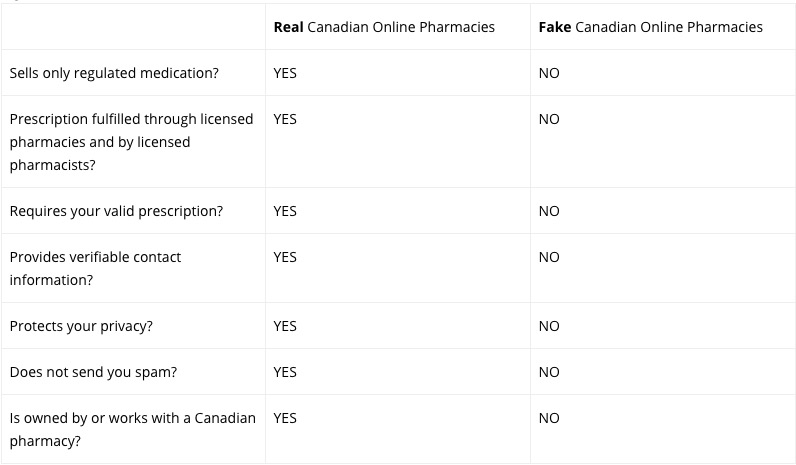Click YES in the regulated medication row

pyautogui.click(x=285, y=73)
